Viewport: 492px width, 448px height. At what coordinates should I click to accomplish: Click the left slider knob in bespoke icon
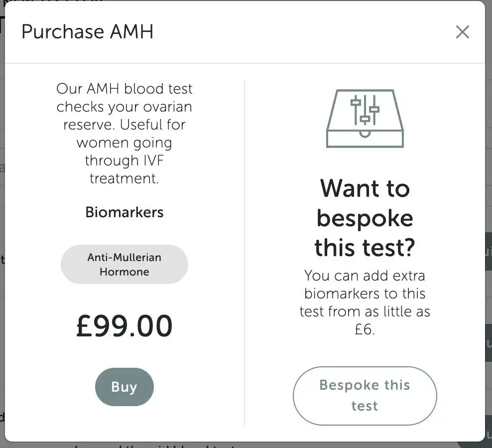(x=356, y=102)
